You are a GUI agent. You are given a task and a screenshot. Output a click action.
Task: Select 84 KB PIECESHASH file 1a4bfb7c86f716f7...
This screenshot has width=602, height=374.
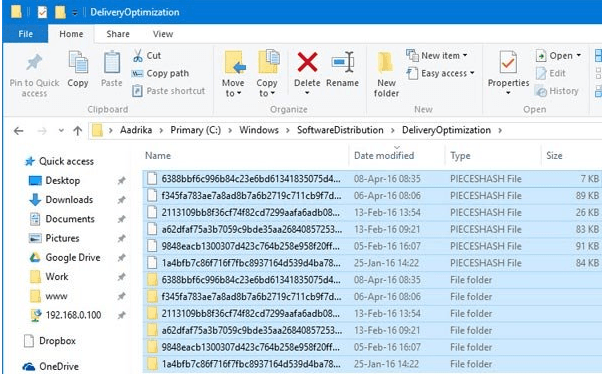coord(372,263)
